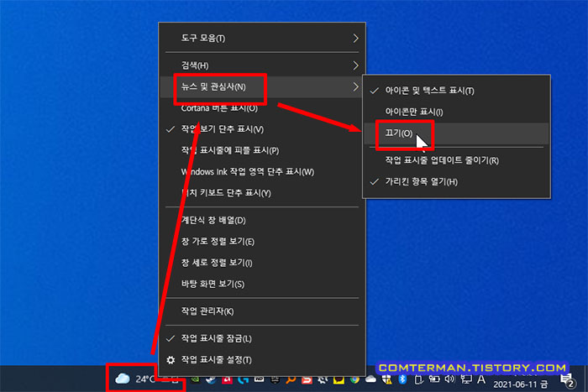588x392 pixels.
Task: Click the safely remove hardware USB icon
Action: click(x=418, y=379)
